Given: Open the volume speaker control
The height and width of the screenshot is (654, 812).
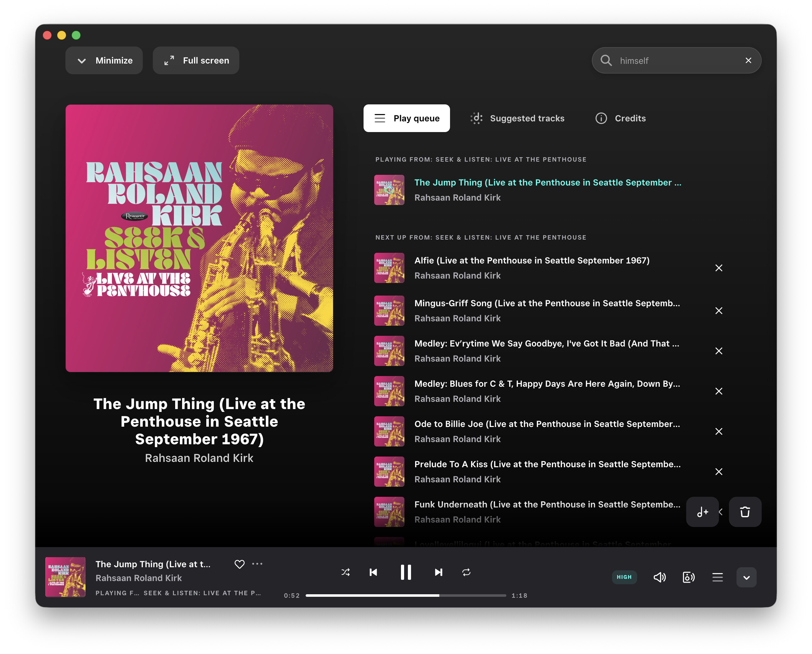Looking at the screenshot, I should 659,577.
